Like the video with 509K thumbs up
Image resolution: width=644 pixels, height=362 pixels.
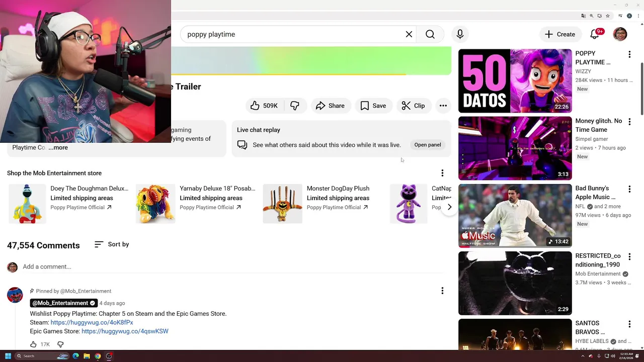(265, 106)
